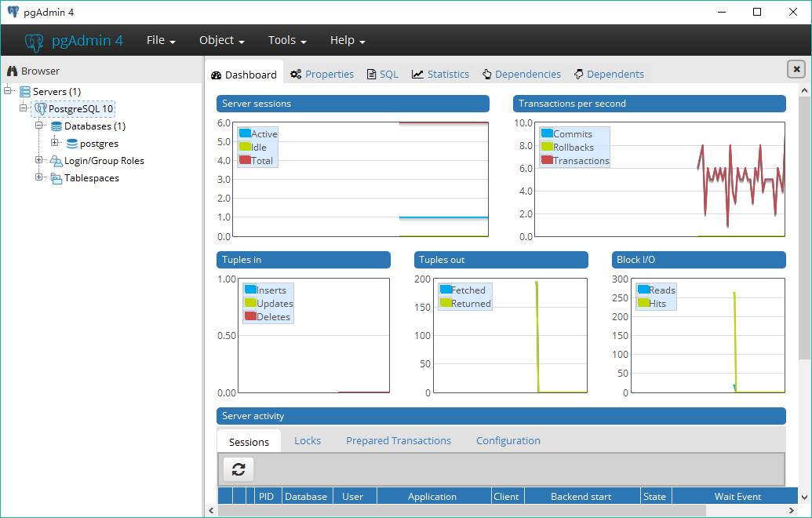The height and width of the screenshot is (518, 812).
Task: Switch to the Properties tab
Action: tap(322, 74)
